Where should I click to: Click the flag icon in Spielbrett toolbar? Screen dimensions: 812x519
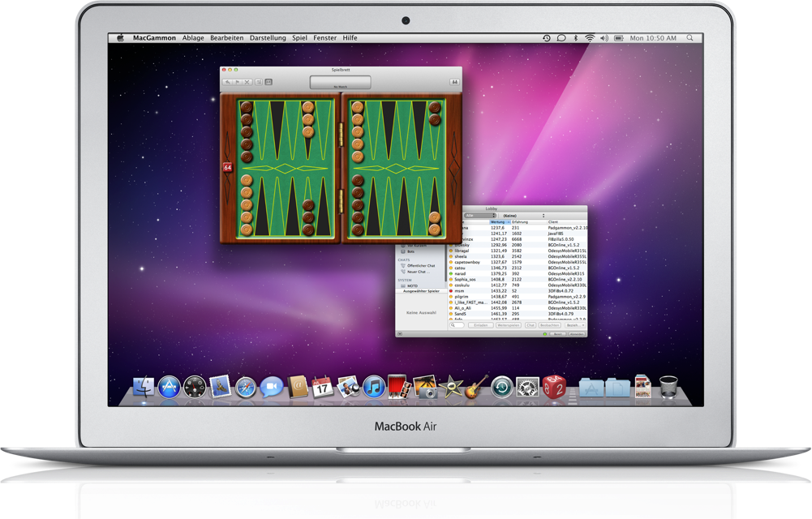[x=237, y=82]
